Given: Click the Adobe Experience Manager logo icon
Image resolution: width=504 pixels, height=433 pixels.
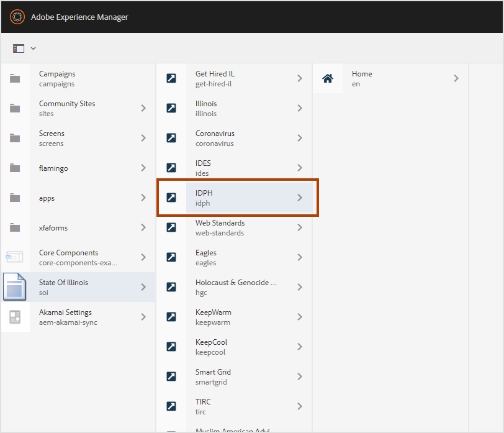Looking at the screenshot, I should click(x=17, y=17).
